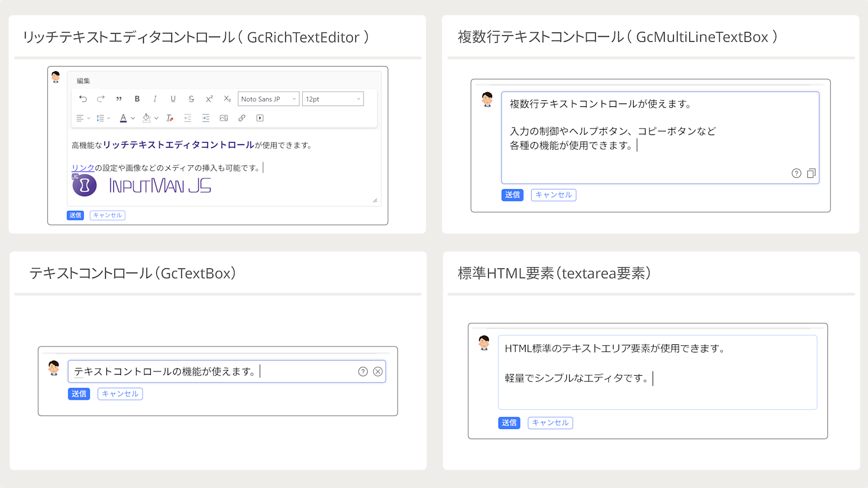The height and width of the screenshot is (488, 868).
Task: Open the line height dropdown
Action: point(103,118)
